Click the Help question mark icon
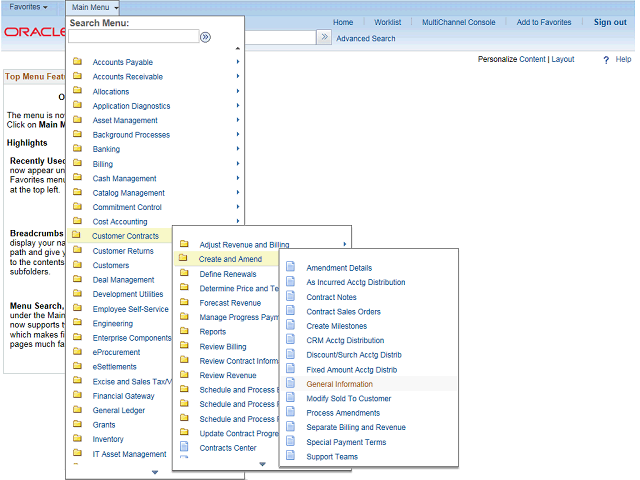Screen dimensions: 640x480 tap(606, 60)
